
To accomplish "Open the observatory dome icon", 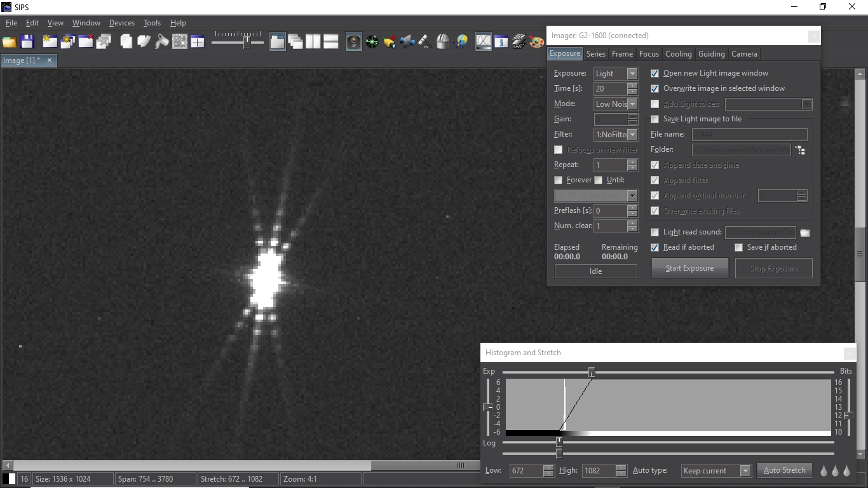I will point(443,42).
